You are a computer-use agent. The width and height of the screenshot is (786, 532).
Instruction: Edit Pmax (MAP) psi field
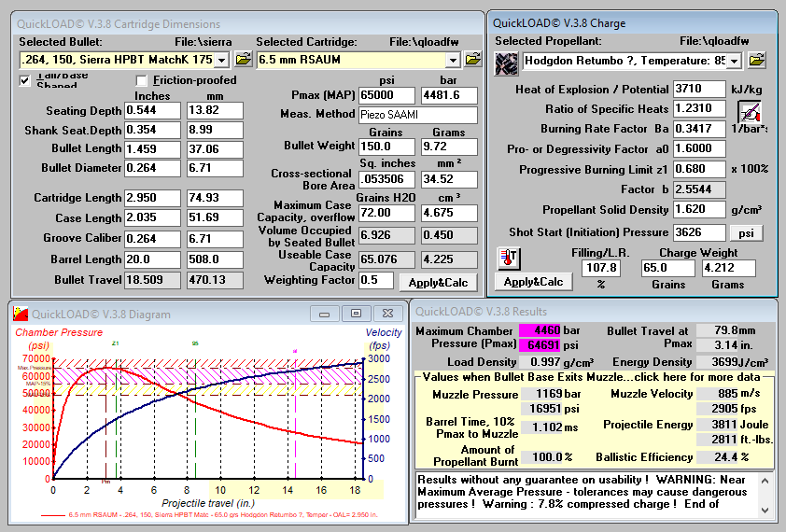(x=387, y=95)
